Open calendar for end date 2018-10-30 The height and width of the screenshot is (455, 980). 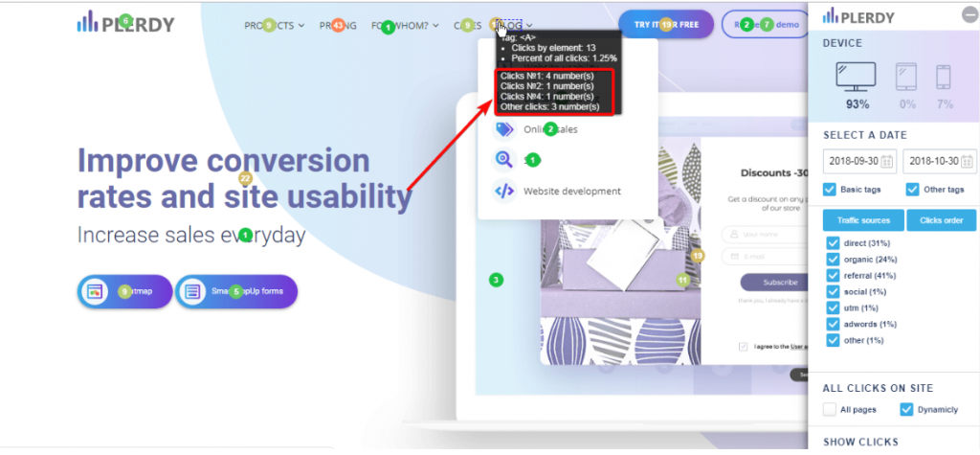(x=967, y=161)
